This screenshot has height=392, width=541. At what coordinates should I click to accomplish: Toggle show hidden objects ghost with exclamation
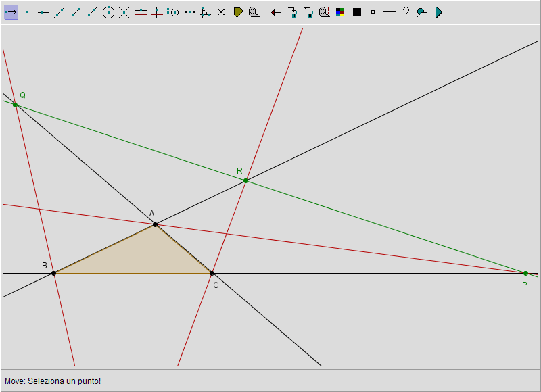pos(325,12)
